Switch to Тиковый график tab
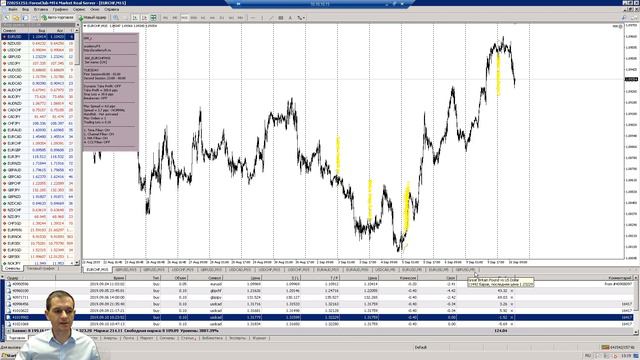 click(x=41, y=269)
